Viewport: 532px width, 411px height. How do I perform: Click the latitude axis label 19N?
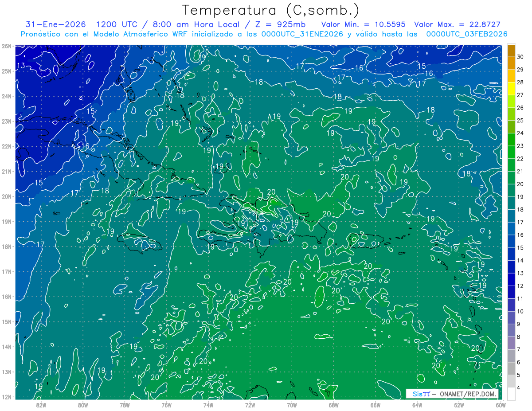pyautogui.click(x=6, y=221)
